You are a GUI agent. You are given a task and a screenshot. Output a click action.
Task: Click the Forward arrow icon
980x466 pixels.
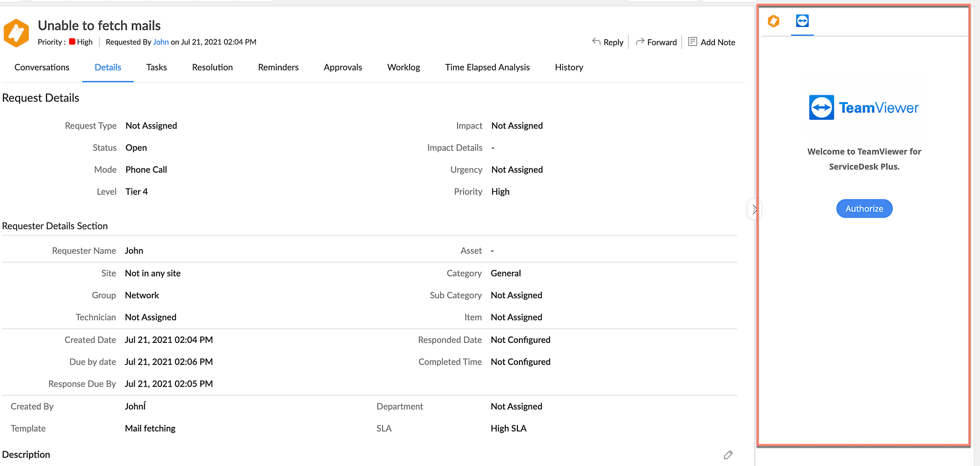tap(640, 42)
